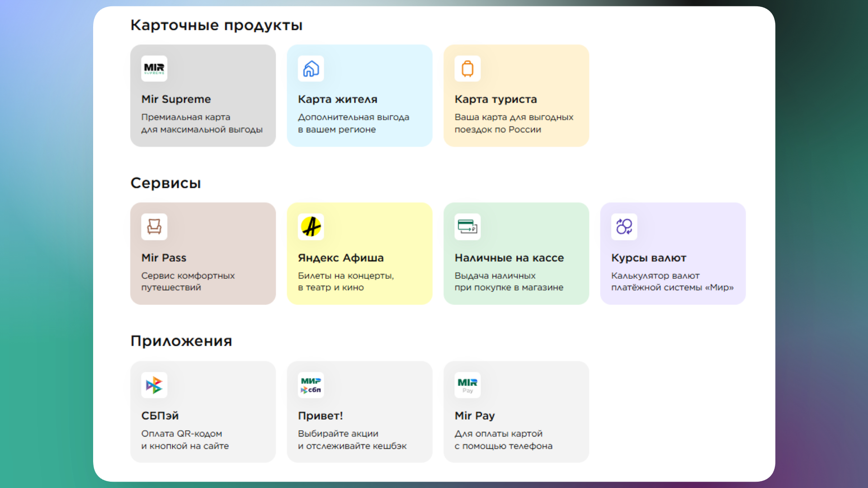868x488 pixels.
Task: Click the house icon on Карта жителя
Action: click(311, 69)
